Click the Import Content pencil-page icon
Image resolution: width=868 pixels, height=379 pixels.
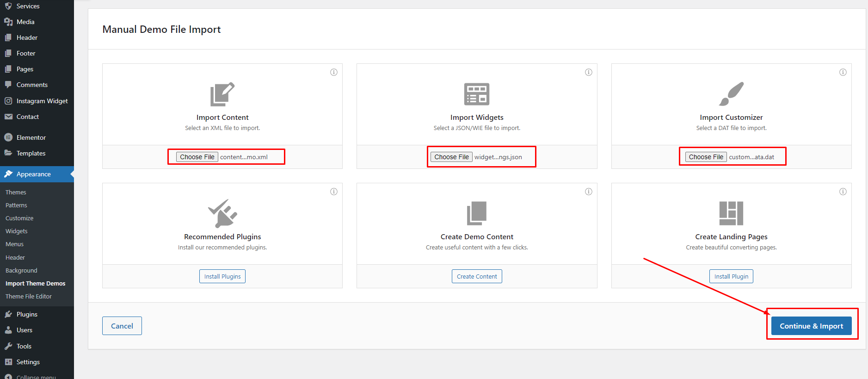tap(222, 94)
